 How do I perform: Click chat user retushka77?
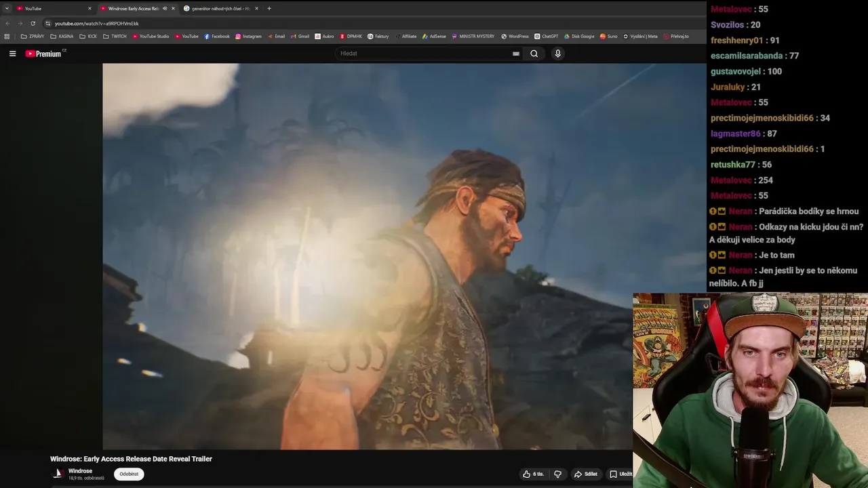coord(732,165)
